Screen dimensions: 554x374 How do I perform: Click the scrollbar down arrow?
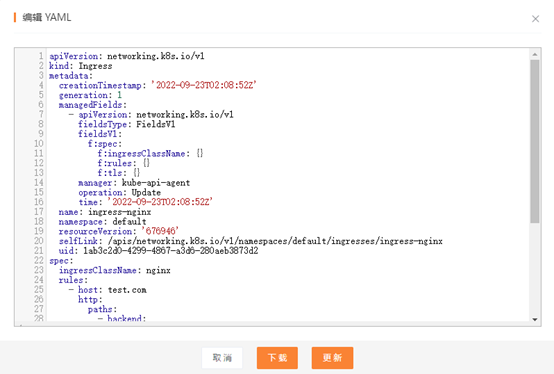click(x=535, y=319)
